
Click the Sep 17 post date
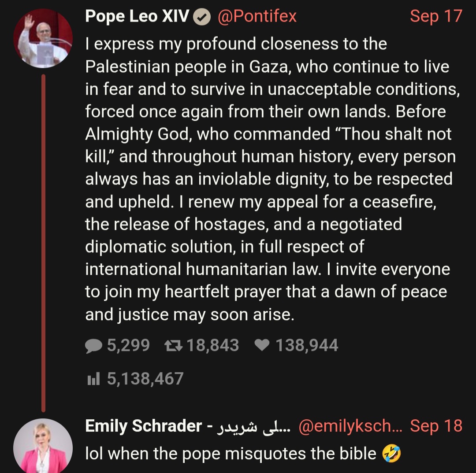[436, 16]
